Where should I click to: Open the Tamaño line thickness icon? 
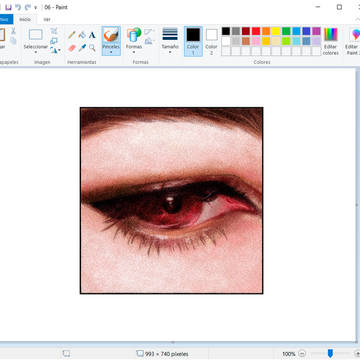coord(170,34)
